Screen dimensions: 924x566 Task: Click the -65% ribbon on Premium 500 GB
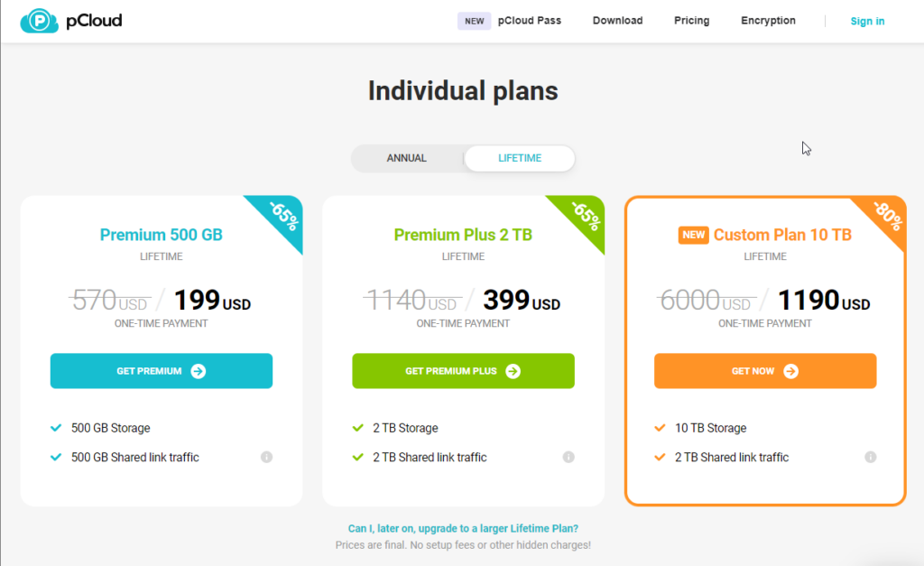(x=282, y=217)
